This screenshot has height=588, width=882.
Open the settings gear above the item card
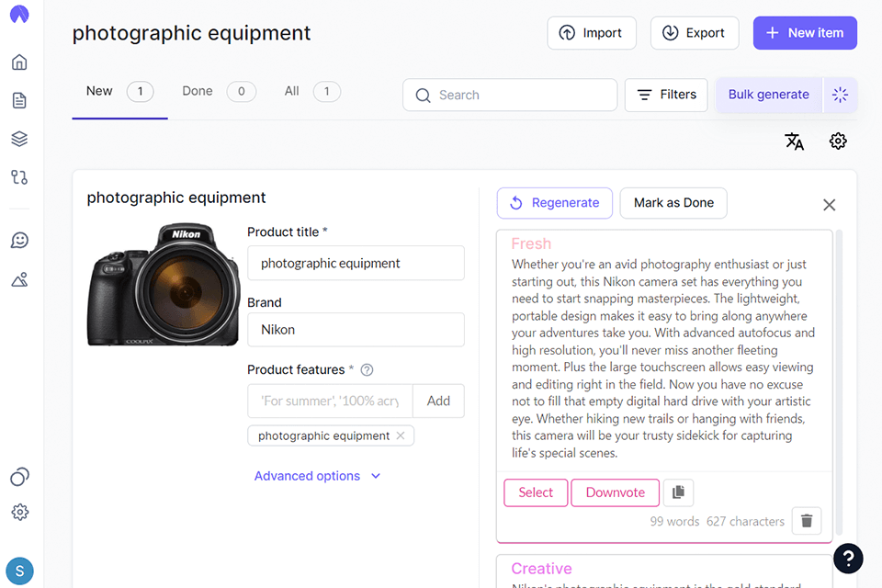838,141
